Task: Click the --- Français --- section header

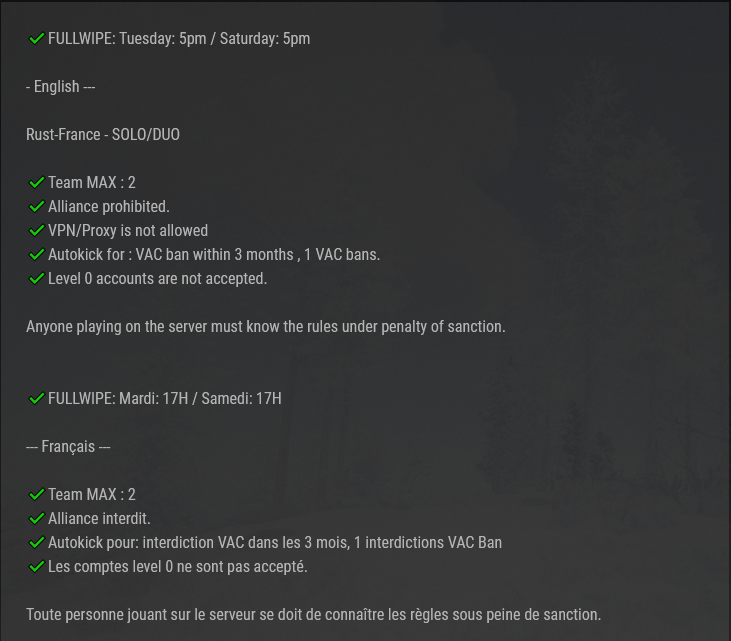Action: point(68,447)
